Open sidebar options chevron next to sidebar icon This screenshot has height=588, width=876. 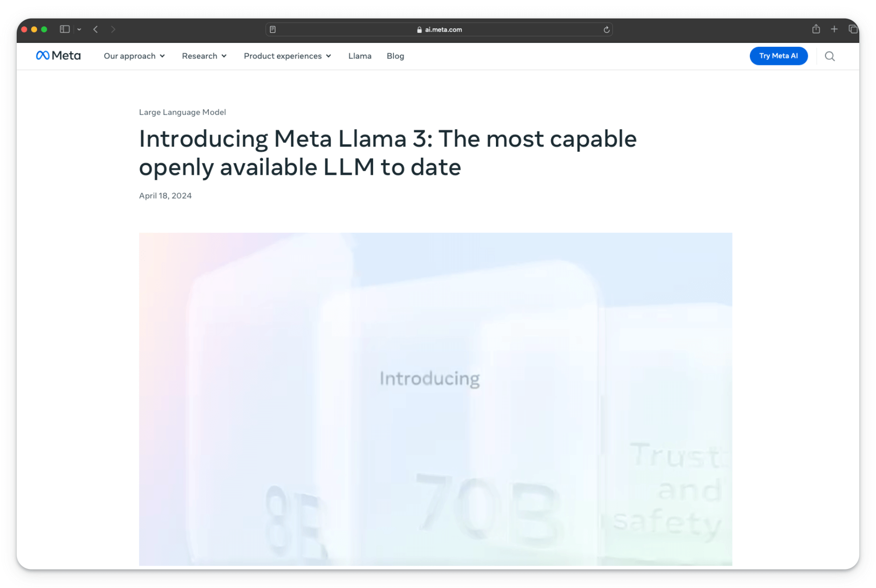point(79,29)
